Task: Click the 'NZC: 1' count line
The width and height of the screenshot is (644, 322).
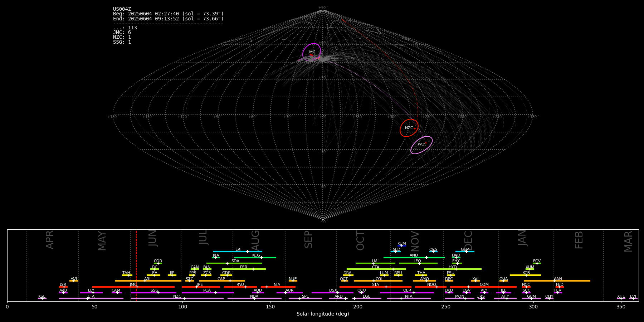Action: point(122,37)
